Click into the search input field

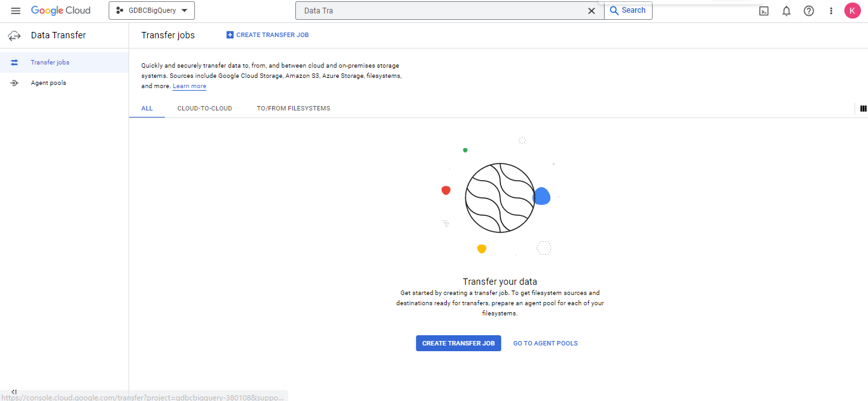[441, 11]
